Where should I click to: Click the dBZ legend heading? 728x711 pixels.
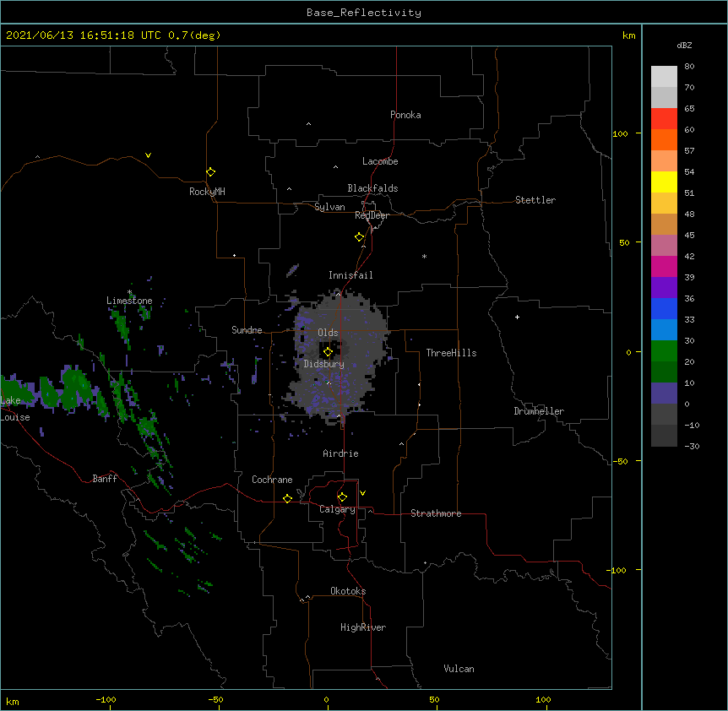pyautogui.click(x=684, y=45)
